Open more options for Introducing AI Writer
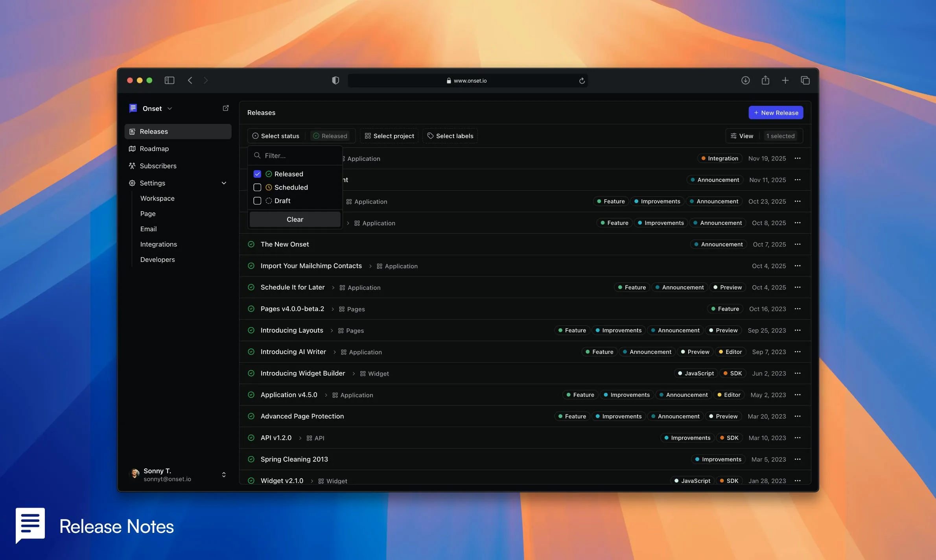This screenshot has height=560, width=936. tap(798, 352)
